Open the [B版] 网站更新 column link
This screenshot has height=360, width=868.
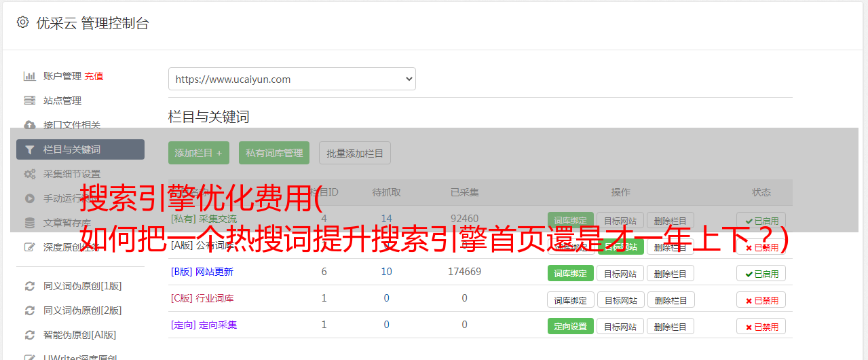(x=202, y=272)
